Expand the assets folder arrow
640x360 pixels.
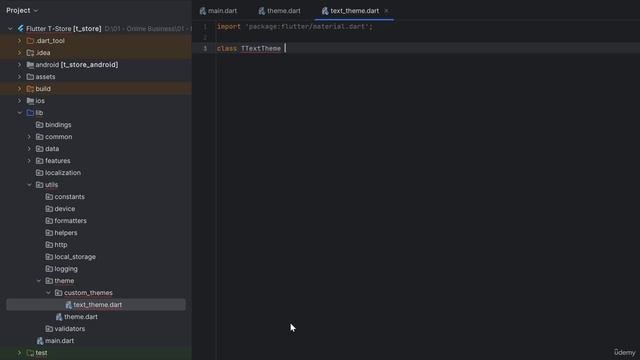(x=19, y=77)
